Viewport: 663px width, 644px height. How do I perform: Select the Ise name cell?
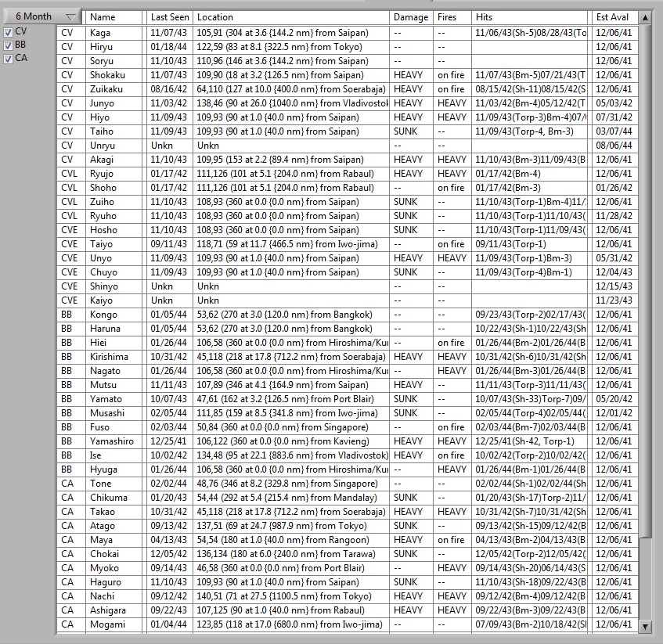[x=114, y=455]
